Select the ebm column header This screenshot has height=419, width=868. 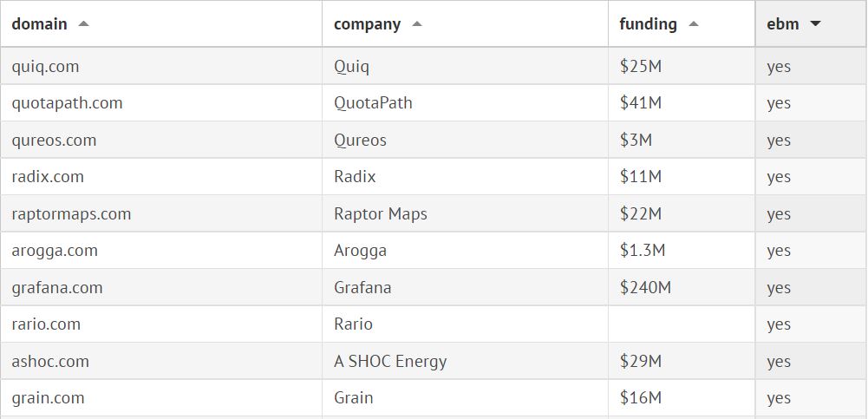783,24
